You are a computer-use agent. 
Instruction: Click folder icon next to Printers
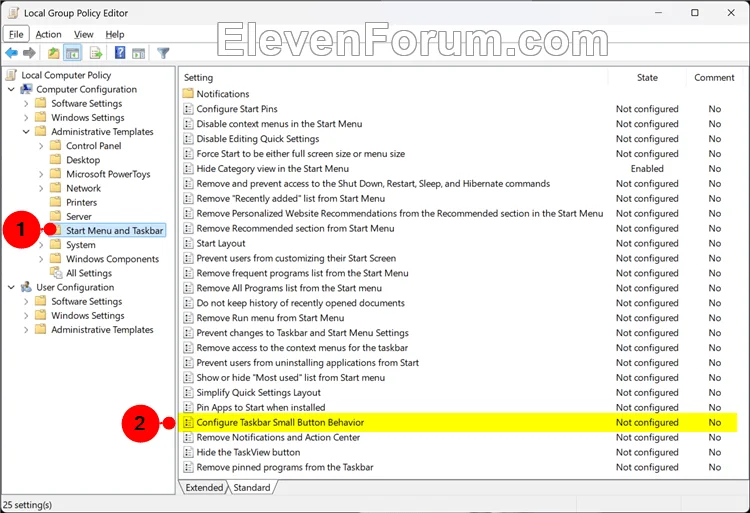pos(55,202)
